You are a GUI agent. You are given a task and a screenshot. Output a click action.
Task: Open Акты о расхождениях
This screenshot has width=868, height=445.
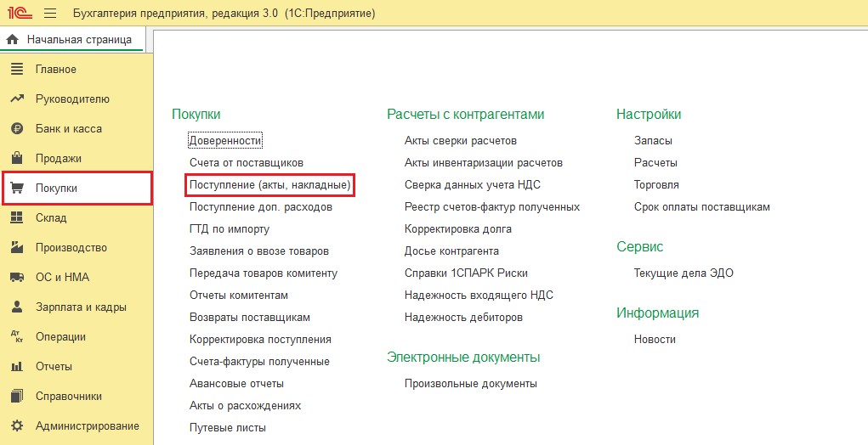click(245, 406)
